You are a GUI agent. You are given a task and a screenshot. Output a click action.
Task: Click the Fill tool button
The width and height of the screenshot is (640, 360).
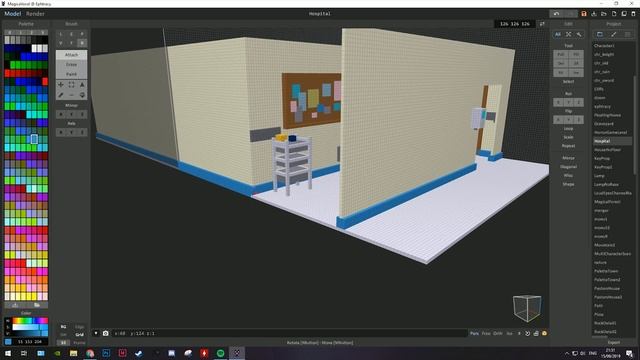click(576, 54)
